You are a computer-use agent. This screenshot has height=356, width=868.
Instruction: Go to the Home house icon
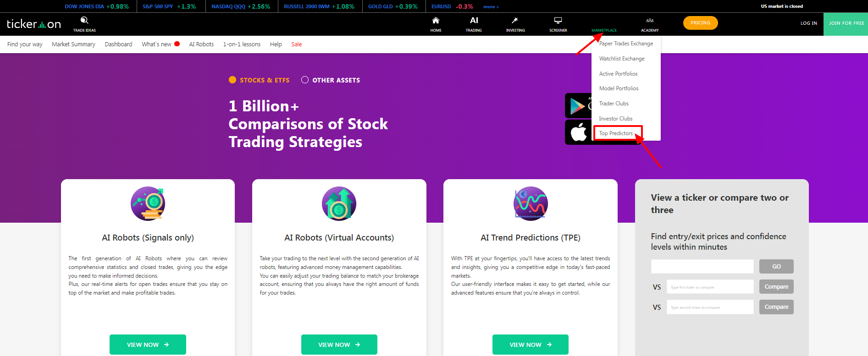tap(436, 20)
